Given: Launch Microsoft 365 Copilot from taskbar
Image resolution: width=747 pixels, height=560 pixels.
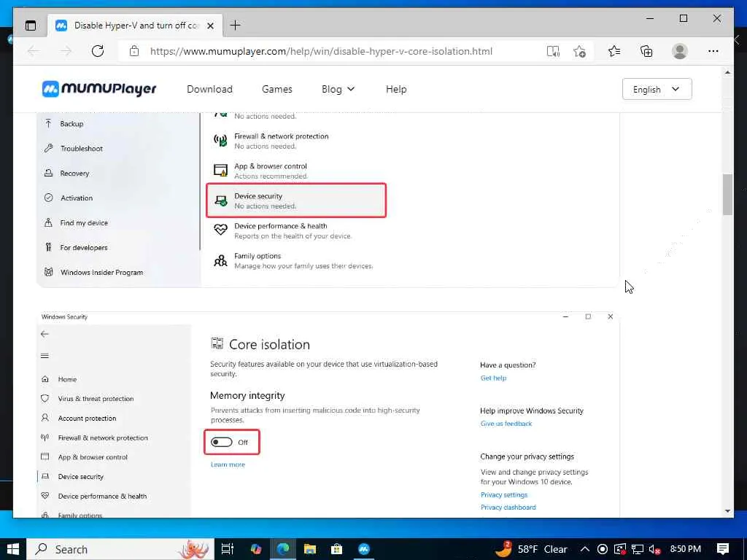Looking at the screenshot, I should coord(256,549).
